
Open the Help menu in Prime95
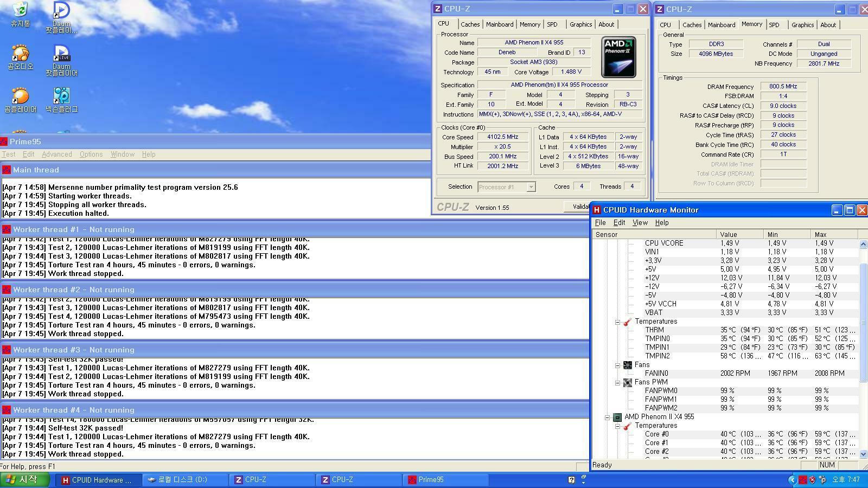point(149,155)
